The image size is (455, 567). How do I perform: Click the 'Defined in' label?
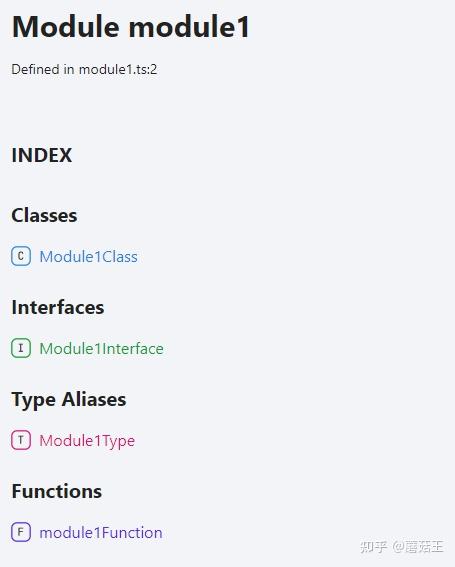click(x=43, y=69)
